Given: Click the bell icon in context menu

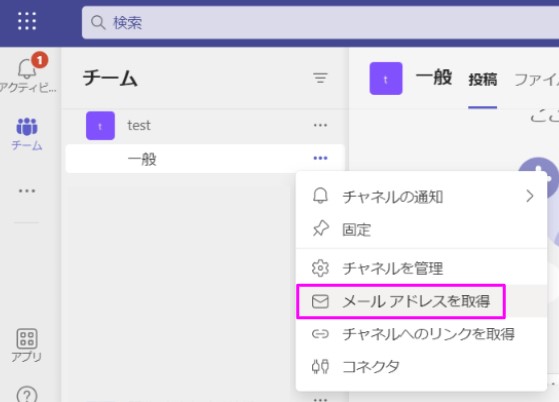Looking at the screenshot, I should click(320, 196).
